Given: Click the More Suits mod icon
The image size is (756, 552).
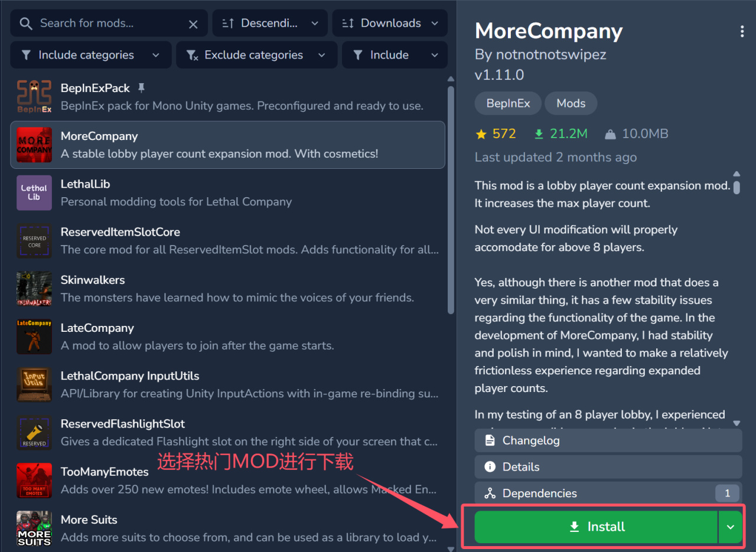Looking at the screenshot, I should (34, 528).
